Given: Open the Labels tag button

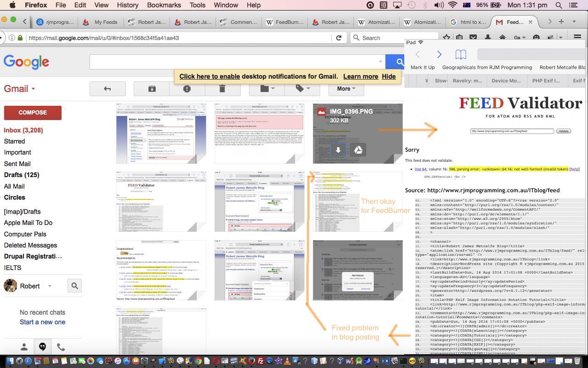Looking at the screenshot, I should [303, 89].
